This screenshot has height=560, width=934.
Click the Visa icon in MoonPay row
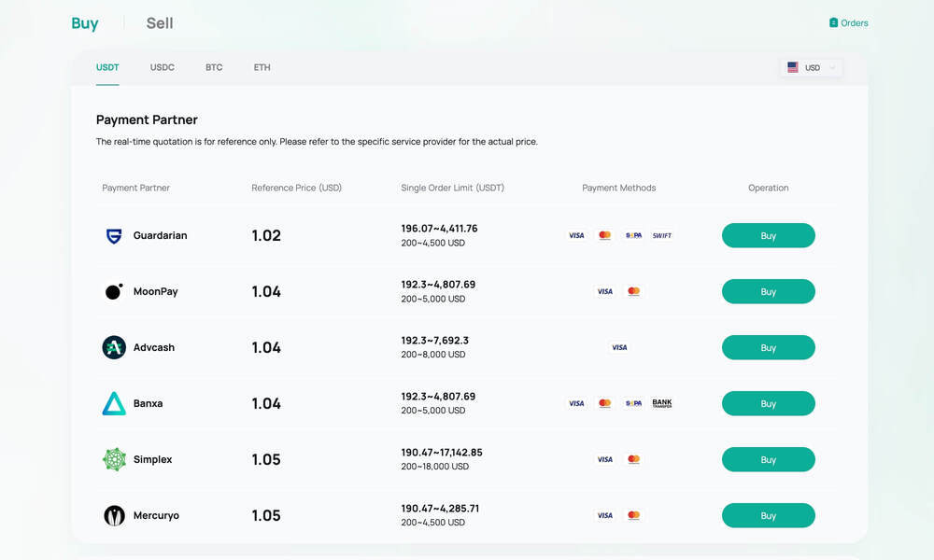point(604,291)
